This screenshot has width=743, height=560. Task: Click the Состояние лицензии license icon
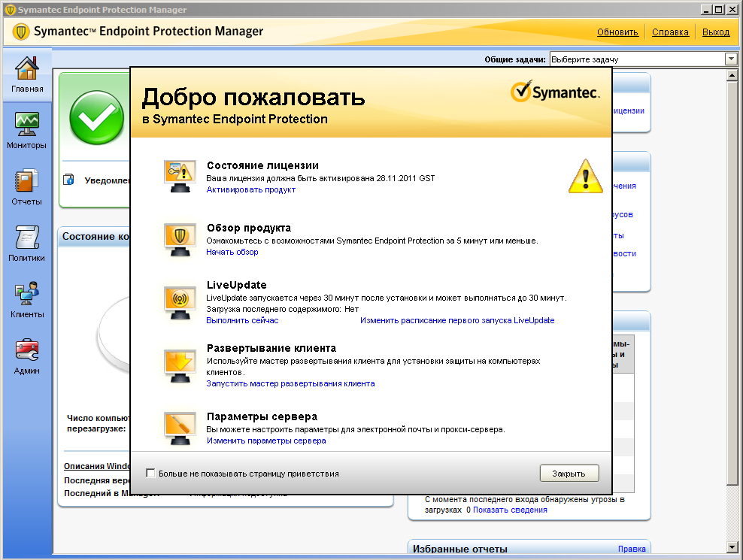180,176
